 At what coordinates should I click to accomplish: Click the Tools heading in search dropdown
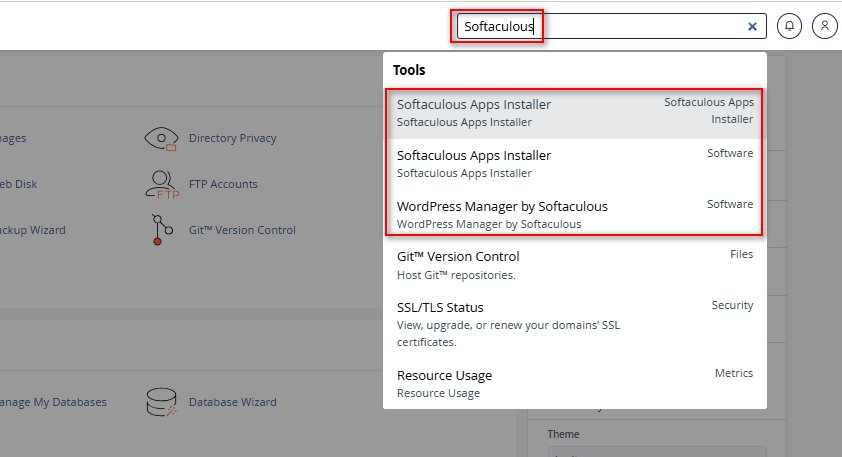pos(409,70)
